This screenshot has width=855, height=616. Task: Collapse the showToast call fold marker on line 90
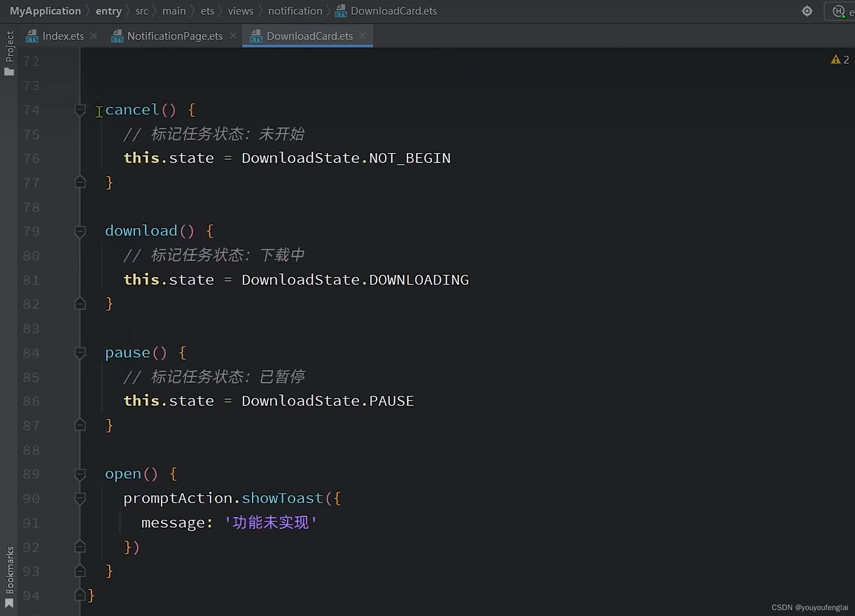(80, 498)
